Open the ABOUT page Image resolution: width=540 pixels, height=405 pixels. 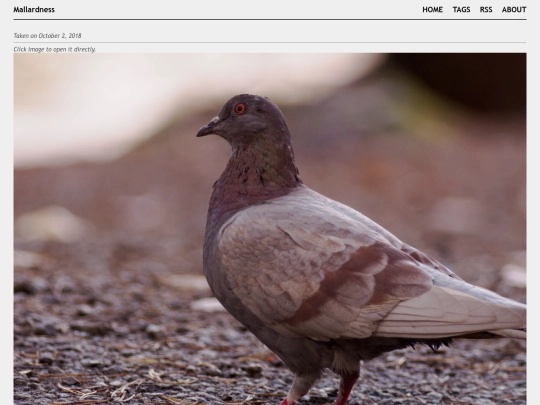point(514,10)
